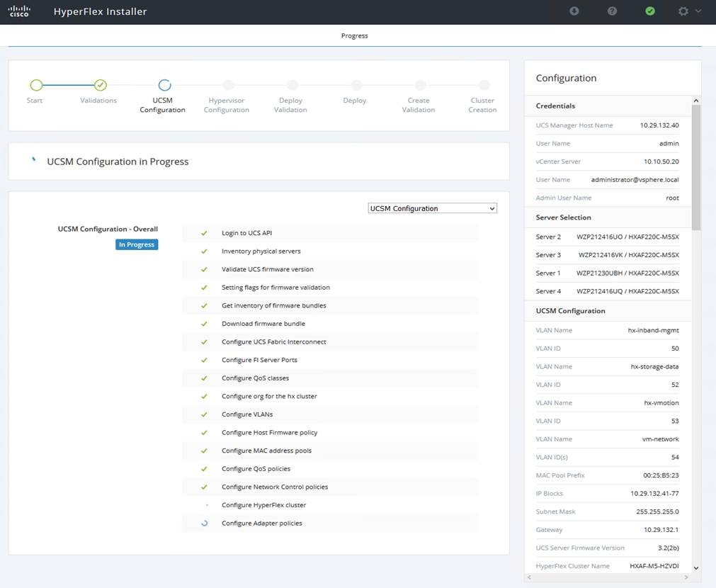The width and height of the screenshot is (716, 588).
Task: Select the Cluster Creation step dot
Action: (484, 85)
